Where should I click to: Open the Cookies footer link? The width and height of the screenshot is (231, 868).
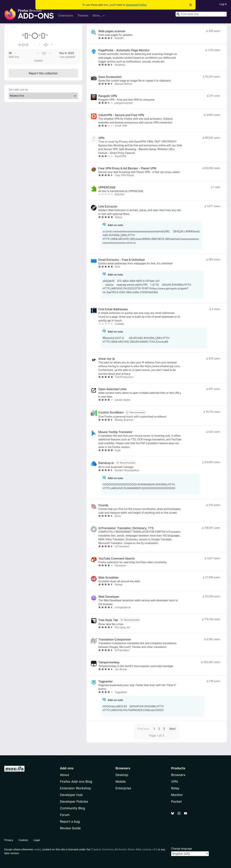[x=23, y=840]
